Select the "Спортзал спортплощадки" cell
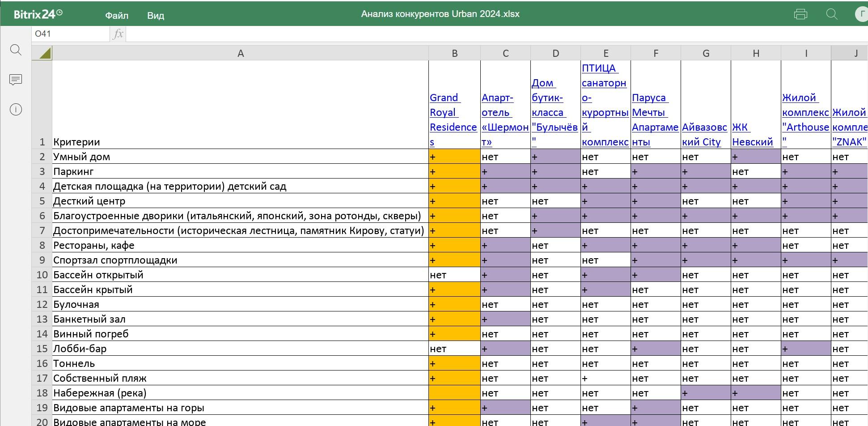 241,260
